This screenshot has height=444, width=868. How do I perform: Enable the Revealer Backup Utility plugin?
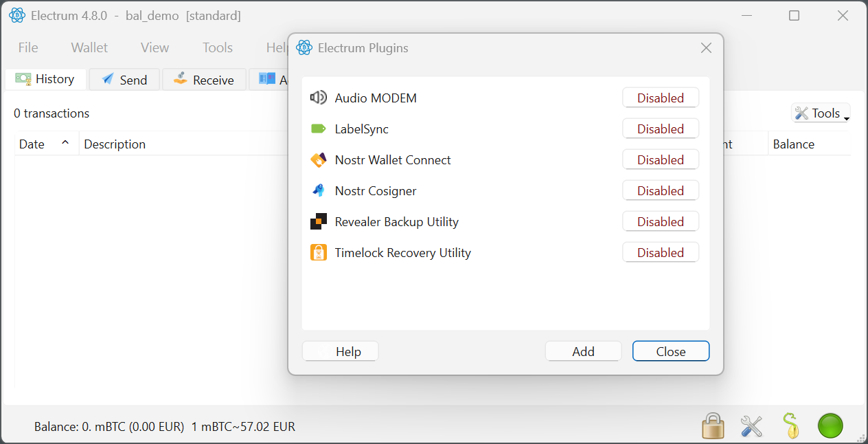661,221
